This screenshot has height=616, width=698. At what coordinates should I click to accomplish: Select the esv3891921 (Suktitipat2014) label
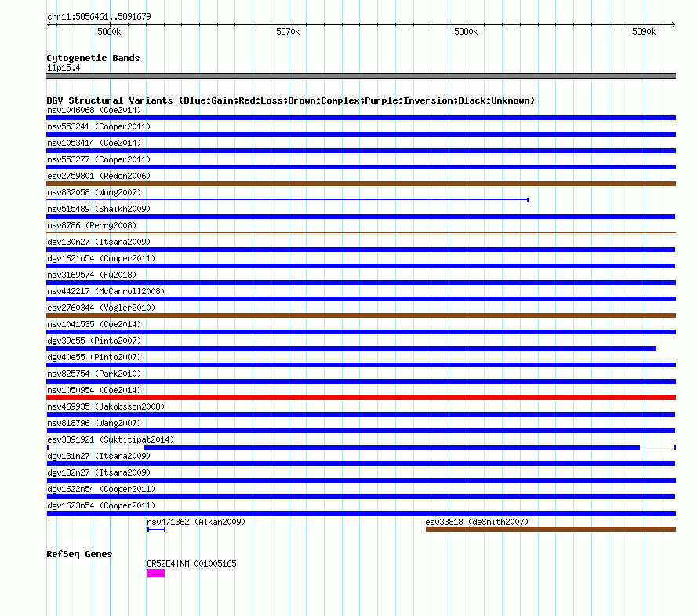[111, 439]
